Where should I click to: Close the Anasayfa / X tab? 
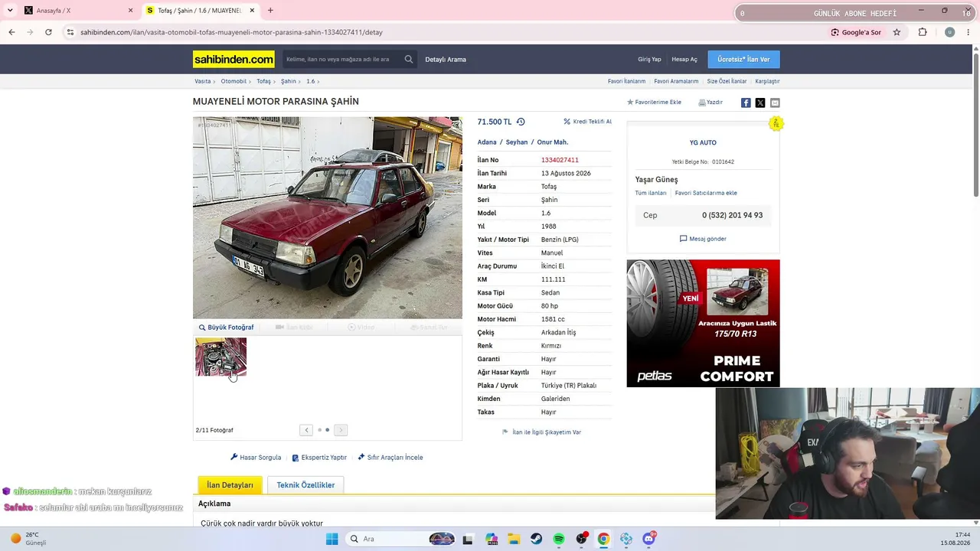[x=130, y=11]
